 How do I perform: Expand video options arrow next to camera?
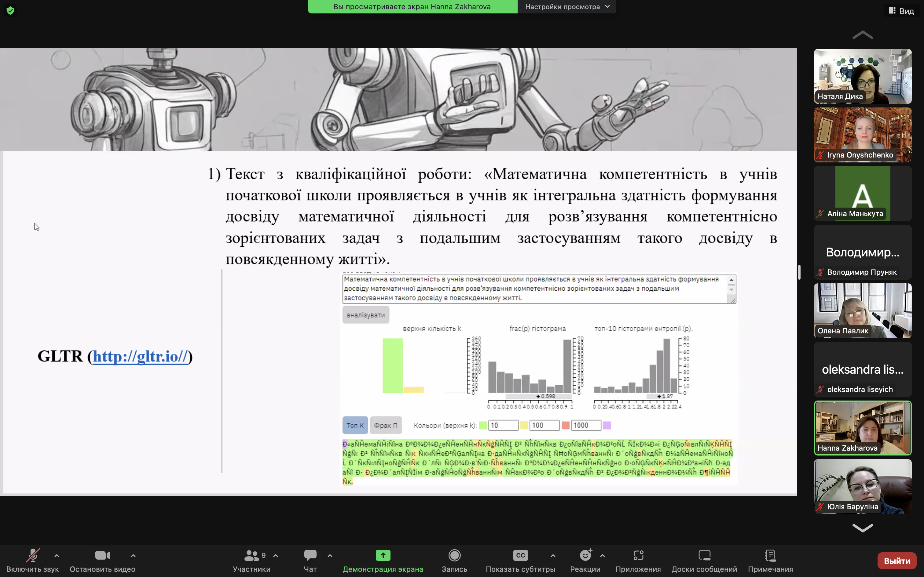click(133, 556)
